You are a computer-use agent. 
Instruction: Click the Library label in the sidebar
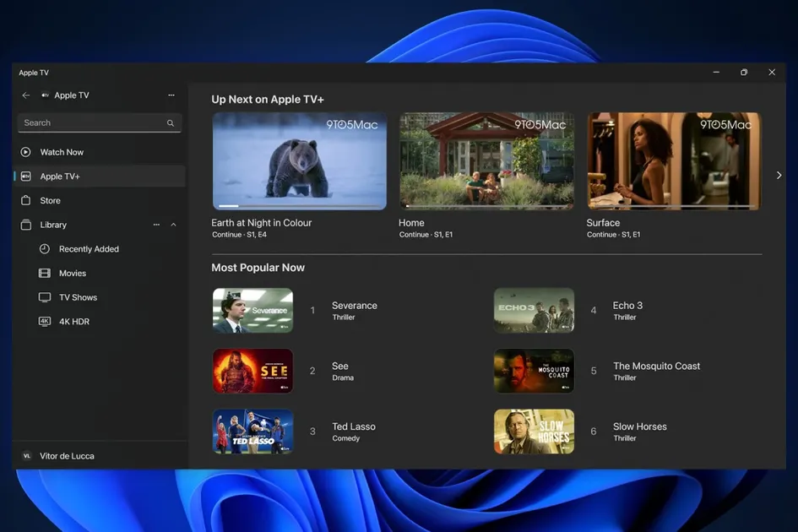[53, 225]
